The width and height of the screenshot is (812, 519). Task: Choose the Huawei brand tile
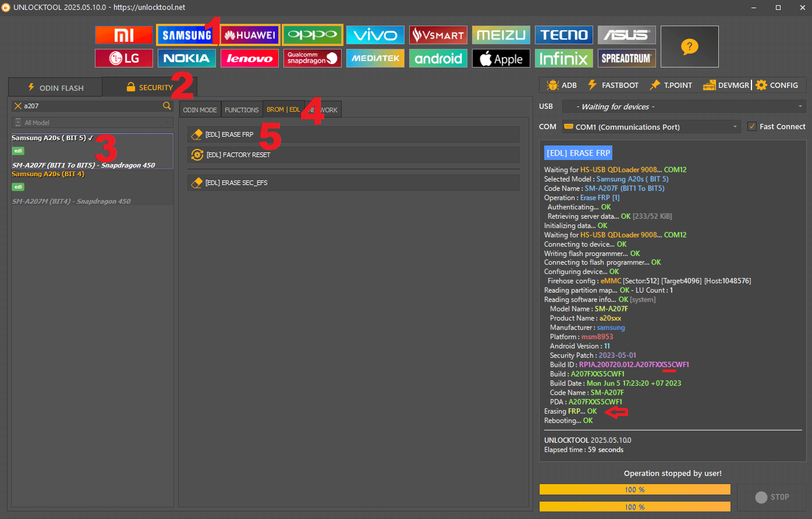pyautogui.click(x=250, y=35)
